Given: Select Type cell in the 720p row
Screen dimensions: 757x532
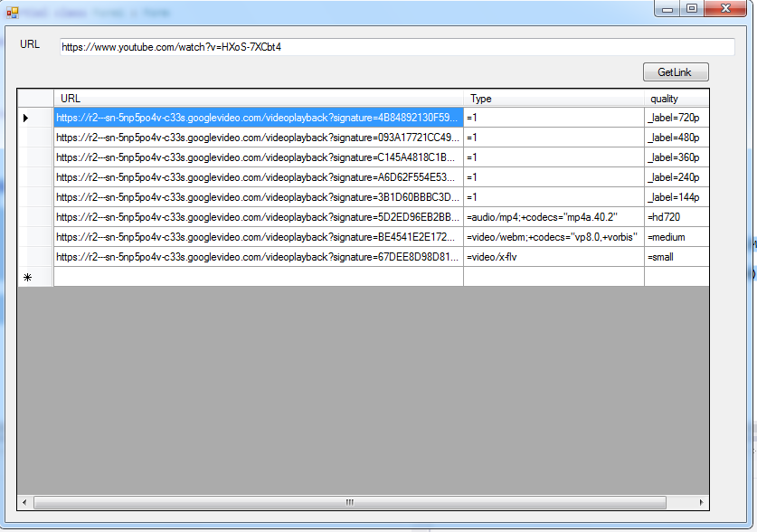Looking at the screenshot, I should (x=554, y=118).
